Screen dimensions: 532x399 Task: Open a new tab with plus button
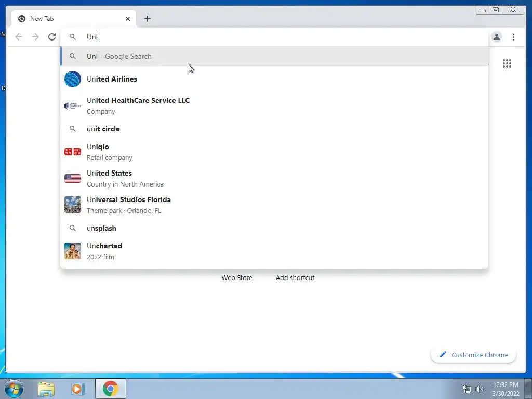coord(147,19)
